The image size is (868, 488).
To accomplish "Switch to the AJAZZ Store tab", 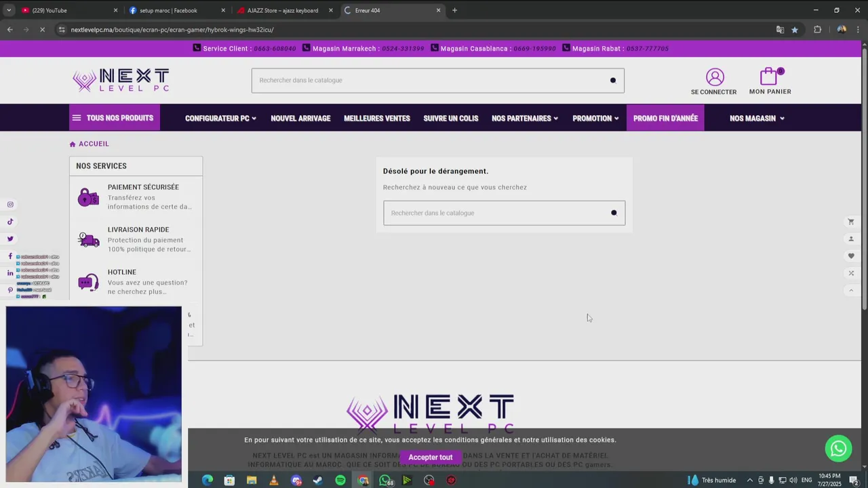I will click(285, 10).
